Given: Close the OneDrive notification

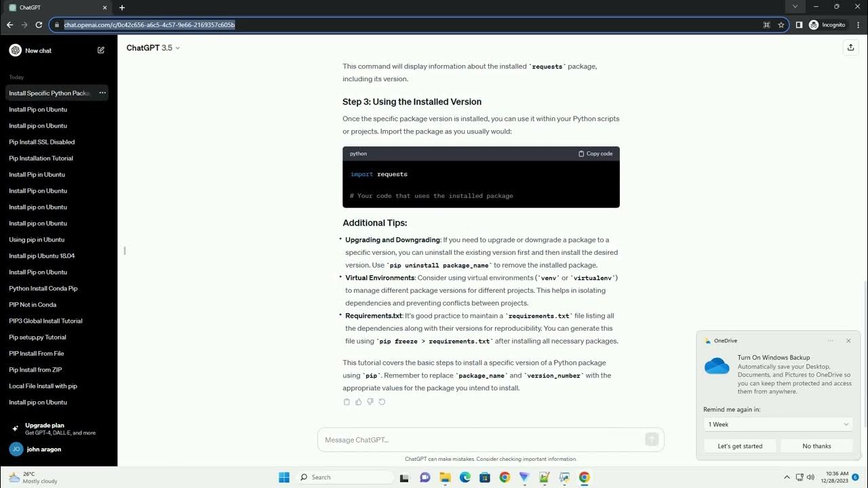Looking at the screenshot, I should click(848, 341).
